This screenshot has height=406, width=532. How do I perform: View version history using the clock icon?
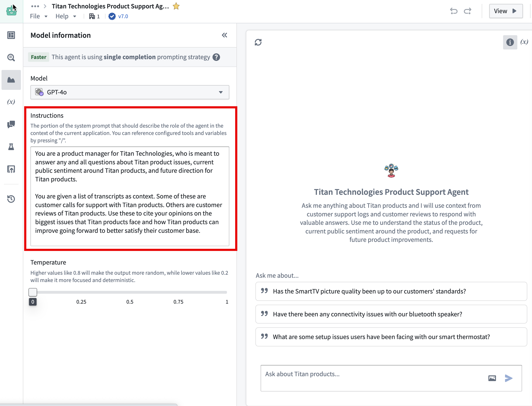[11, 199]
